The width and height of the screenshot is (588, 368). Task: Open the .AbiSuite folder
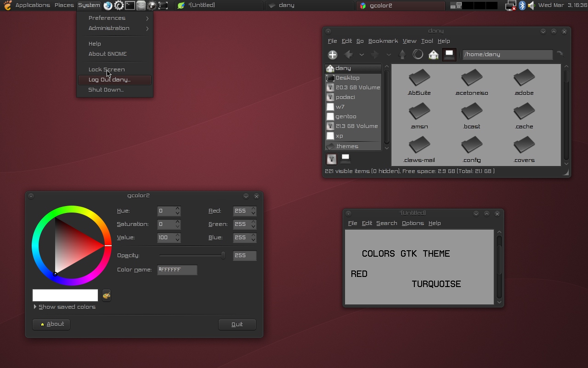tap(419, 82)
